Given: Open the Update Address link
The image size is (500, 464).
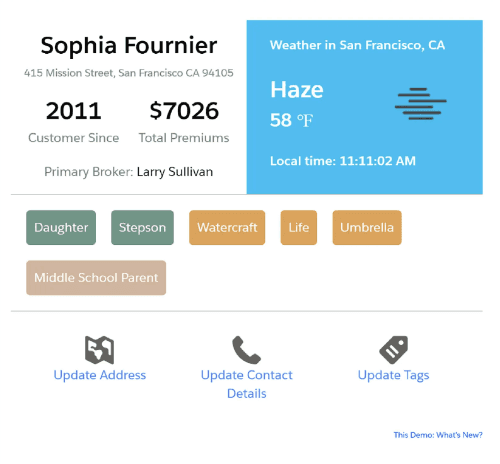Looking at the screenshot, I should 100,375.
